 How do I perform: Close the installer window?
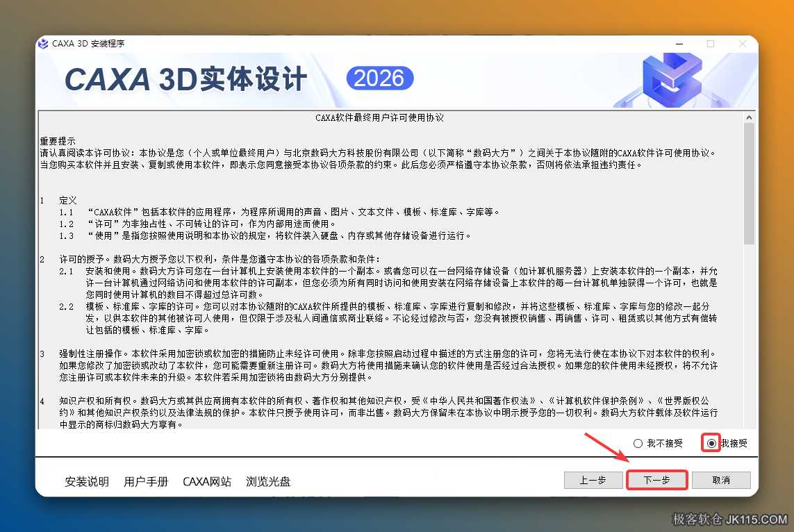[743, 44]
